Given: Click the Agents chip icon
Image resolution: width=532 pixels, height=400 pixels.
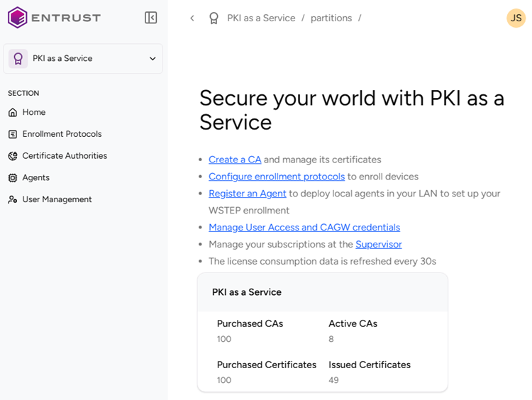Looking at the screenshot, I should click(x=13, y=178).
